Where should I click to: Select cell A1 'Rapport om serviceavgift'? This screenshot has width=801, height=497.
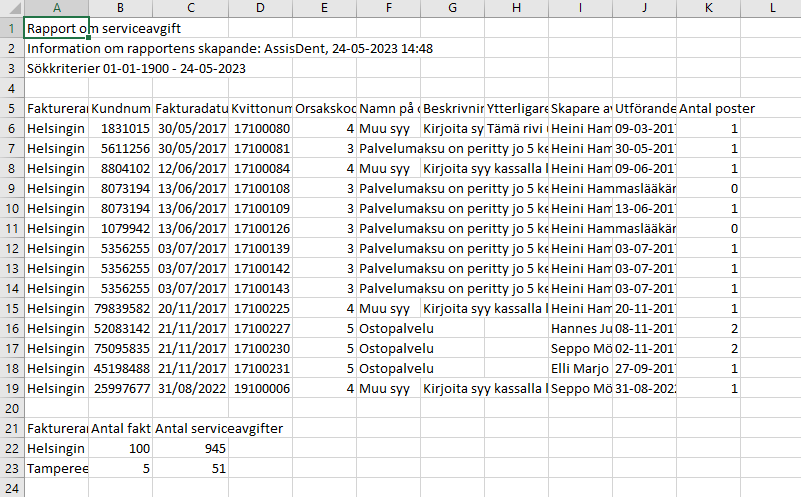[56, 29]
